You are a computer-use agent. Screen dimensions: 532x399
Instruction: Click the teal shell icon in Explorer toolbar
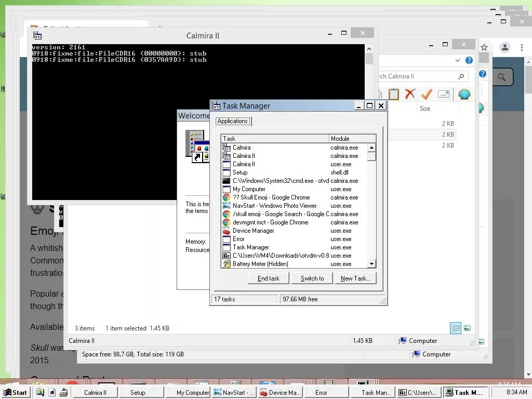[464, 94]
